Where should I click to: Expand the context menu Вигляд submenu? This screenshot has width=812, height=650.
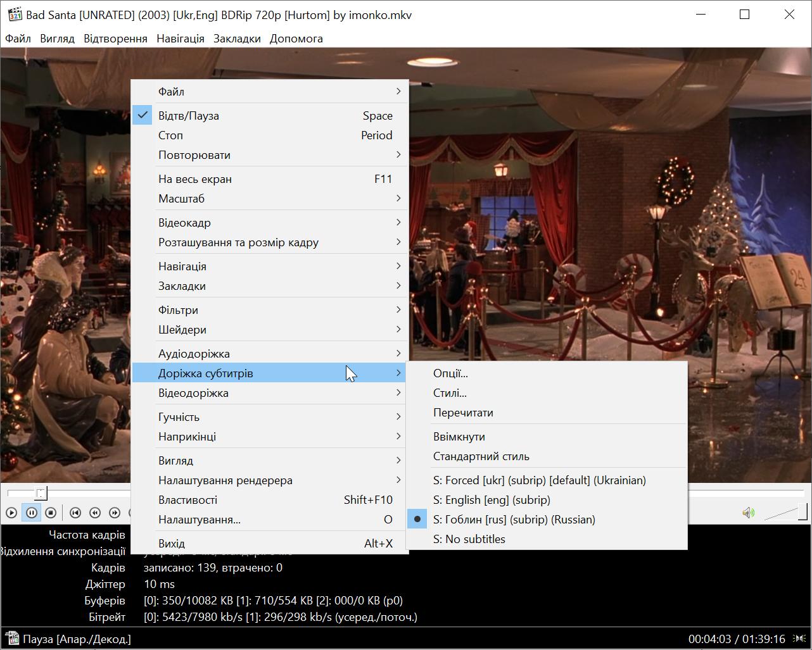coord(270,461)
